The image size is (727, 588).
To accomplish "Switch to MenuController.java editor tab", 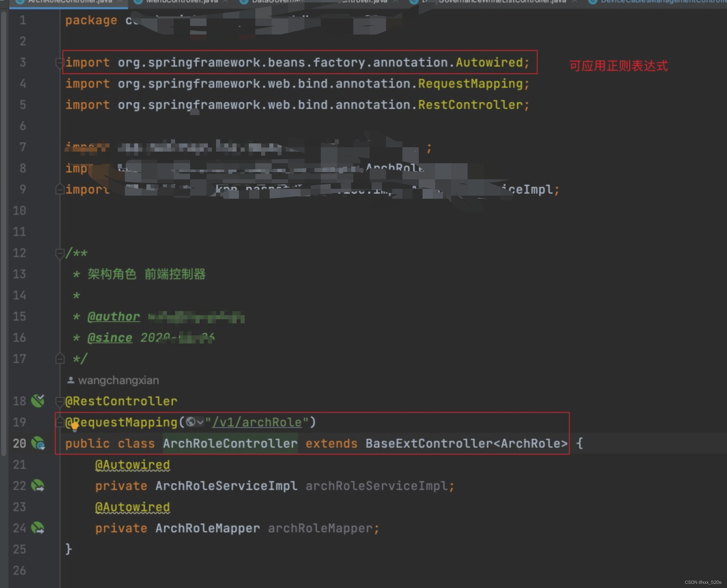I will pyautogui.click(x=182, y=2).
